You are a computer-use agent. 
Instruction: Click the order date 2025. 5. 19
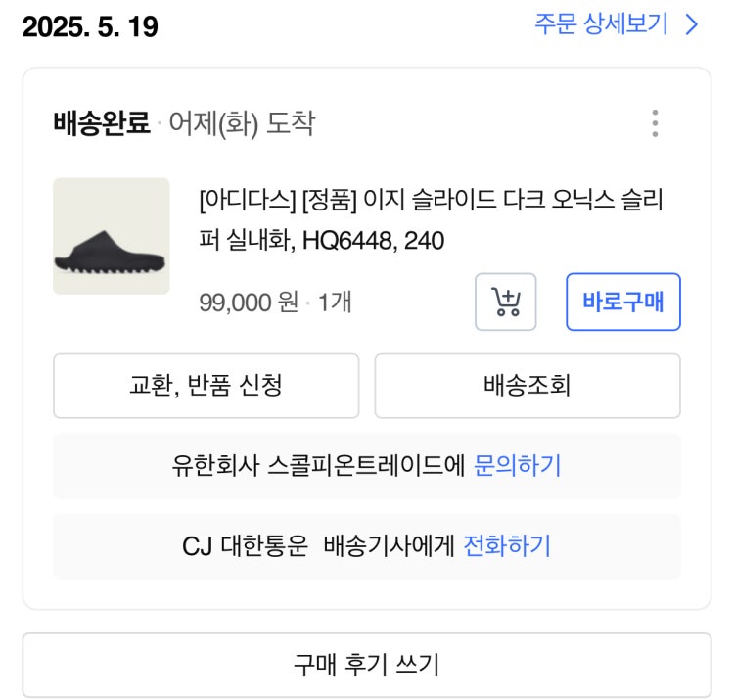[90, 26]
